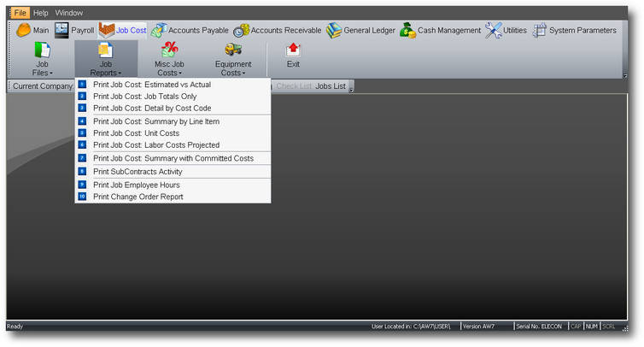The height and width of the screenshot is (347, 644).
Task: Open the Help menu
Action: click(41, 13)
